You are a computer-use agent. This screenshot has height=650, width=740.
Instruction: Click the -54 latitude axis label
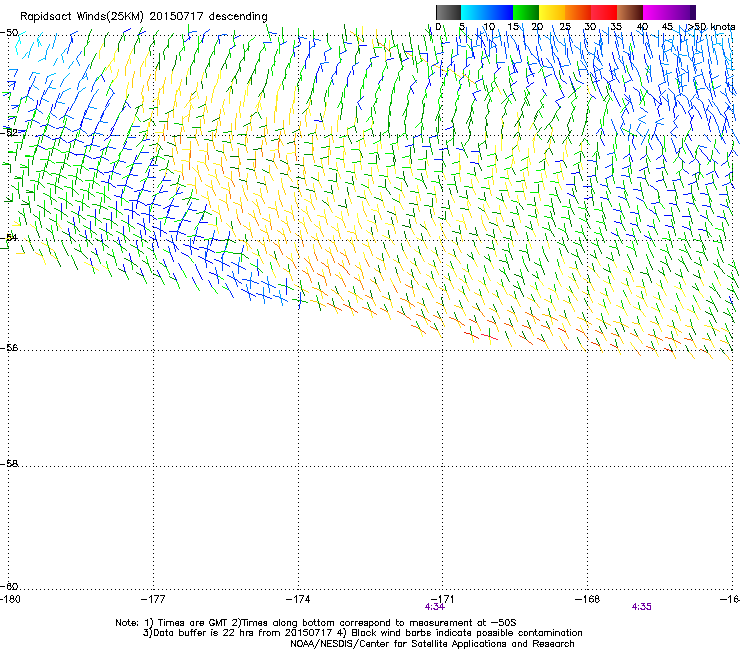coord(9,237)
